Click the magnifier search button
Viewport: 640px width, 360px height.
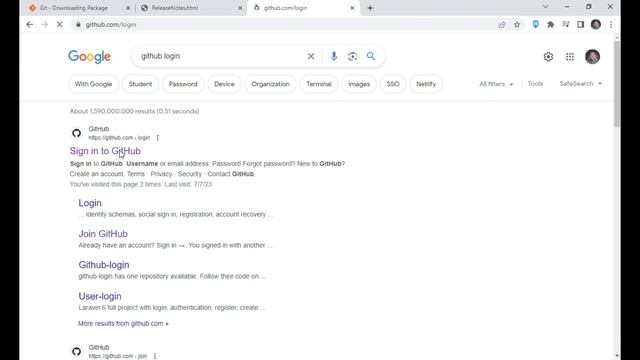[x=371, y=56]
